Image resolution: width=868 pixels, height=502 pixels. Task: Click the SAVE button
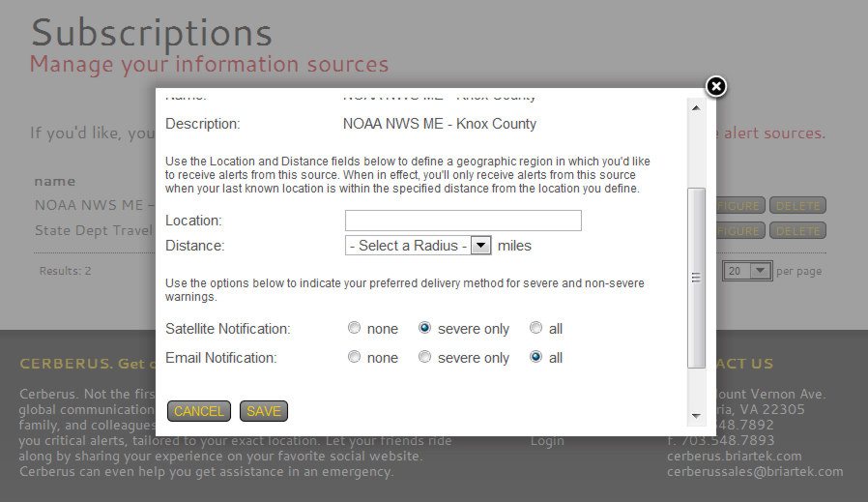pyautogui.click(x=264, y=411)
